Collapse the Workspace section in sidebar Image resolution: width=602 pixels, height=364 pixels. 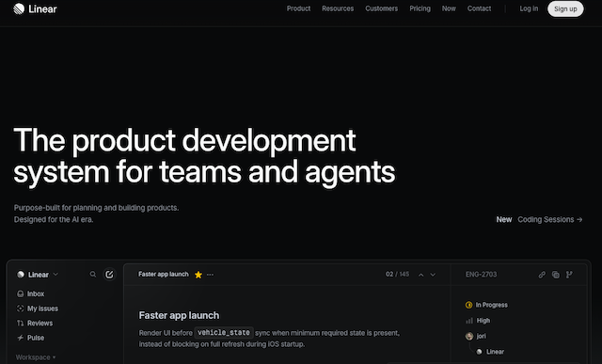coord(36,357)
